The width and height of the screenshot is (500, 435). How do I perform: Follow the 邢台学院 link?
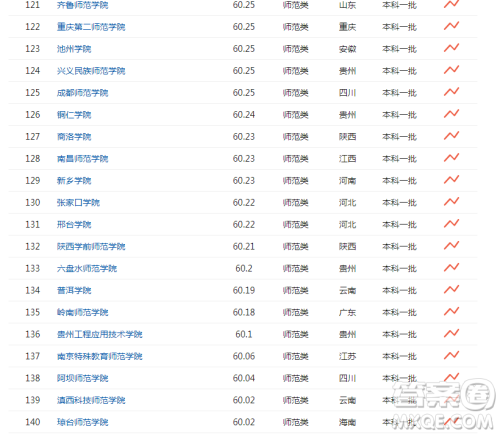74,225
